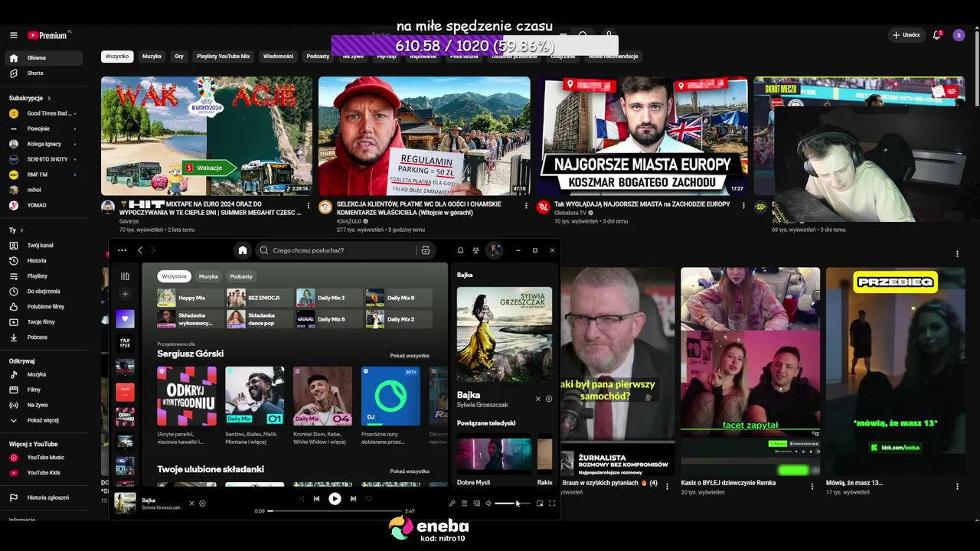Go back in Spotify navigation

click(140, 250)
